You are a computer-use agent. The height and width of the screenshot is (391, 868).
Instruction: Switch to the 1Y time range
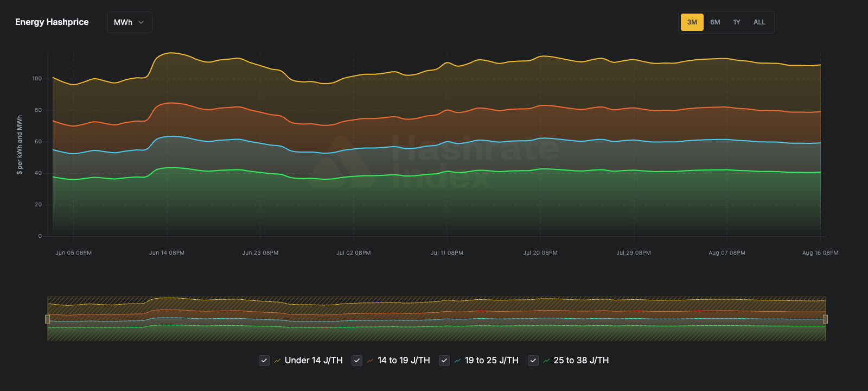[737, 22]
